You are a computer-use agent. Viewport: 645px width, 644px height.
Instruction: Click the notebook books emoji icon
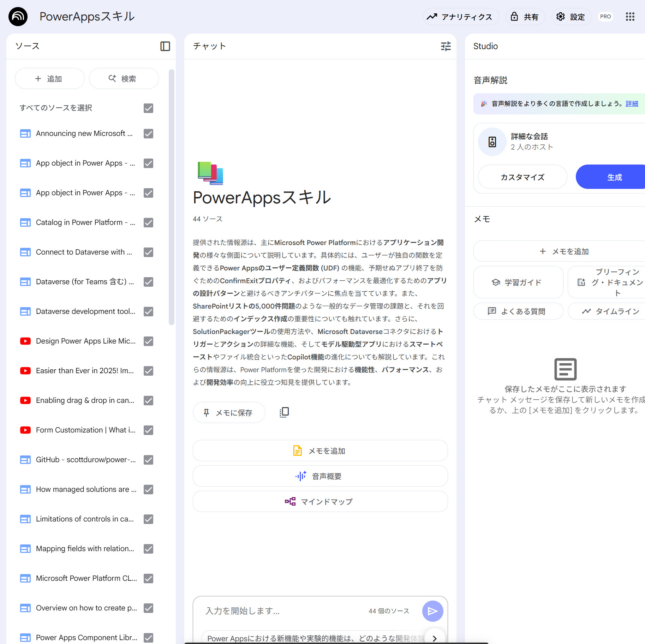[x=210, y=173]
